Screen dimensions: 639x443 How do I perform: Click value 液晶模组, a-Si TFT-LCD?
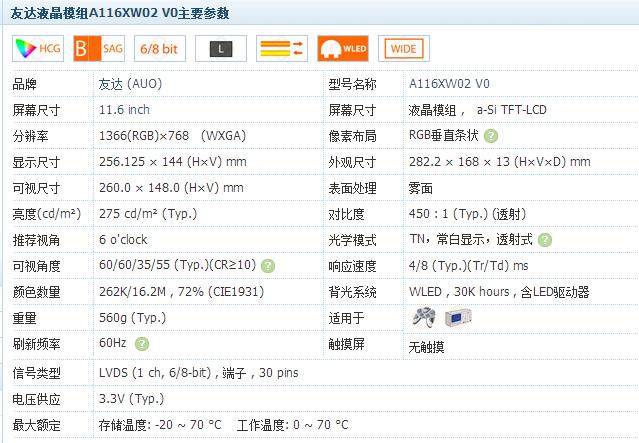478,110
